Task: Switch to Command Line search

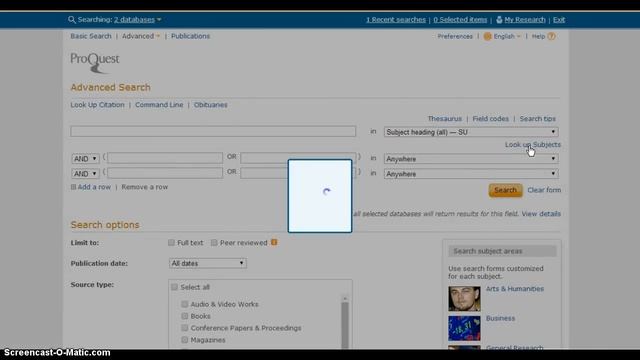Action: 159,104
